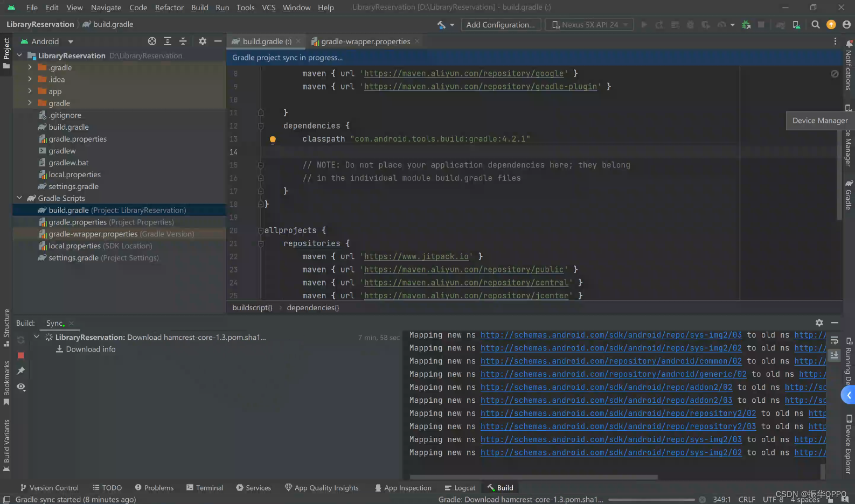Viewport: 855px width, 504px height.
Task: Open Device Explorer side panel
Action: point(849,445)
